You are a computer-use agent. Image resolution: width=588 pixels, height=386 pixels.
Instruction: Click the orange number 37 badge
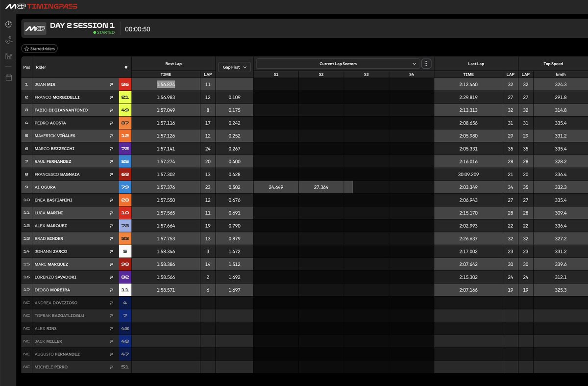pos(125,123)
